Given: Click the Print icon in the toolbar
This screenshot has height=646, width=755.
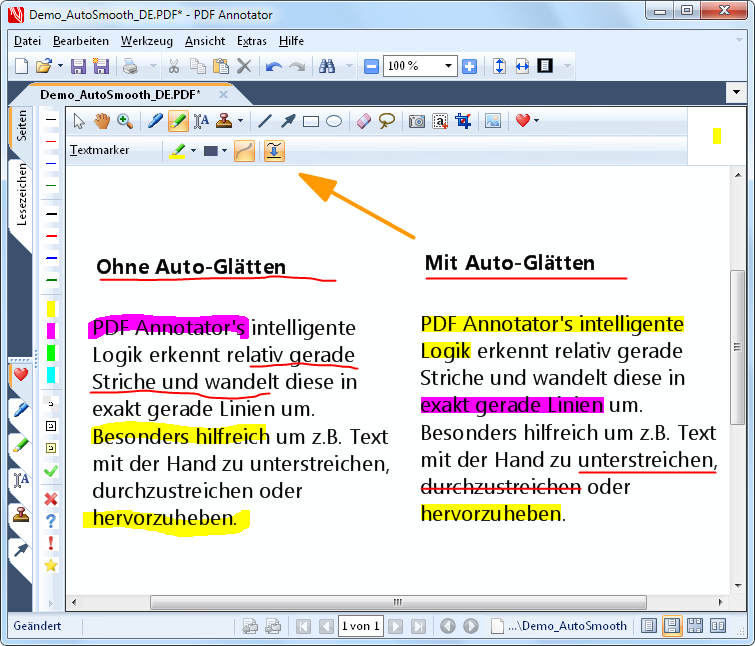Looking at the screenshot, I should tap(130, 66).
